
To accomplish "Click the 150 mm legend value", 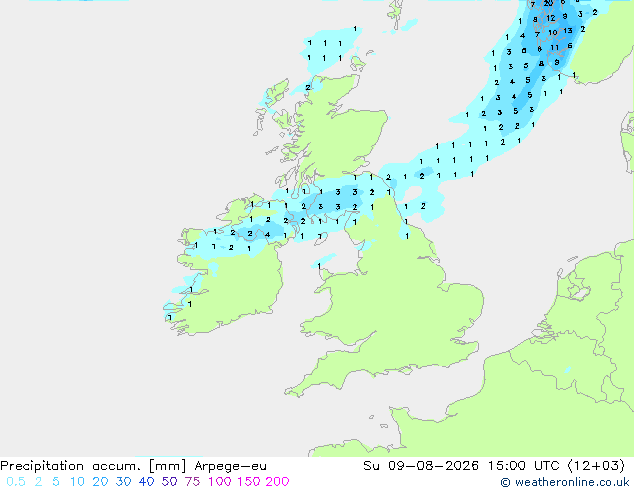I will point(249,482).
